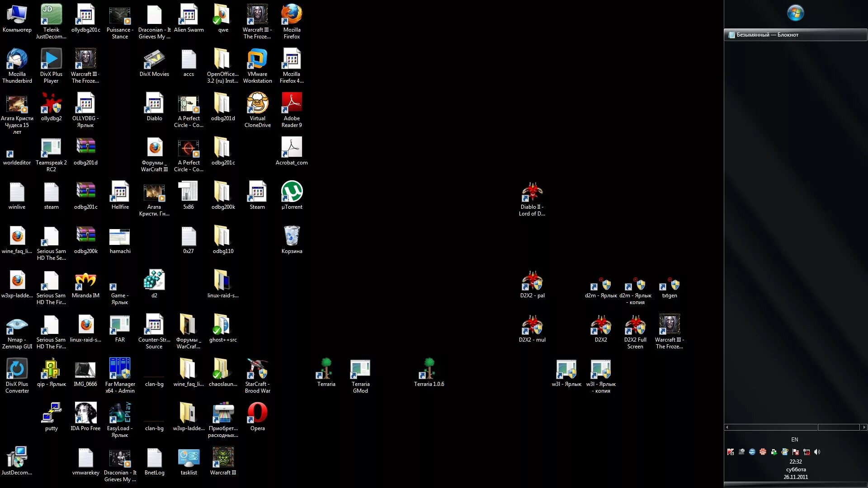Expand linux-raid-s folder shortcut
868x488 pixels.
222,280
